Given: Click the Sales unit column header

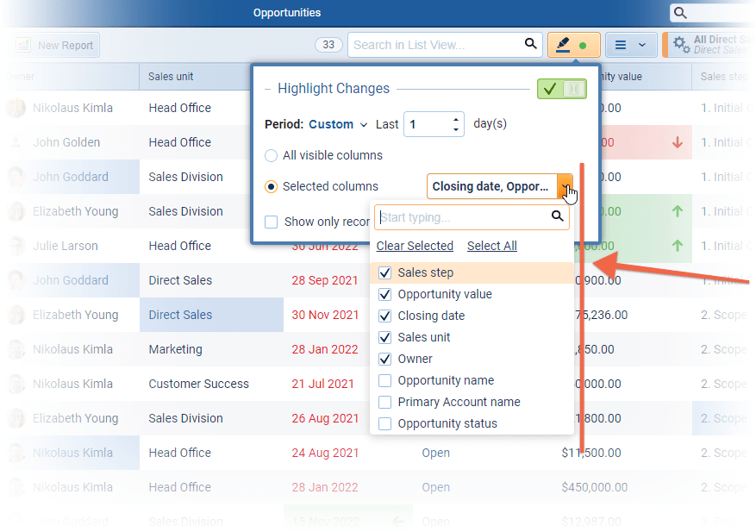Looking at the screenshot, I should click(x=171, y=77).
